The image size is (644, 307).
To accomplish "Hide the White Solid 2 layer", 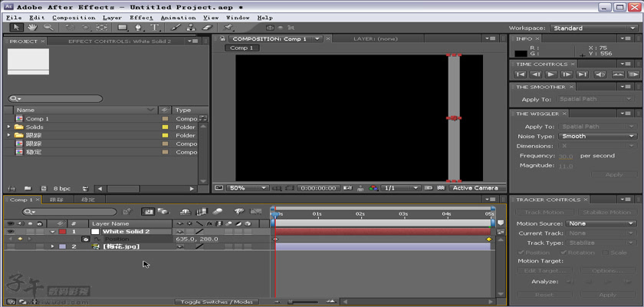I will tap(11, 231).
